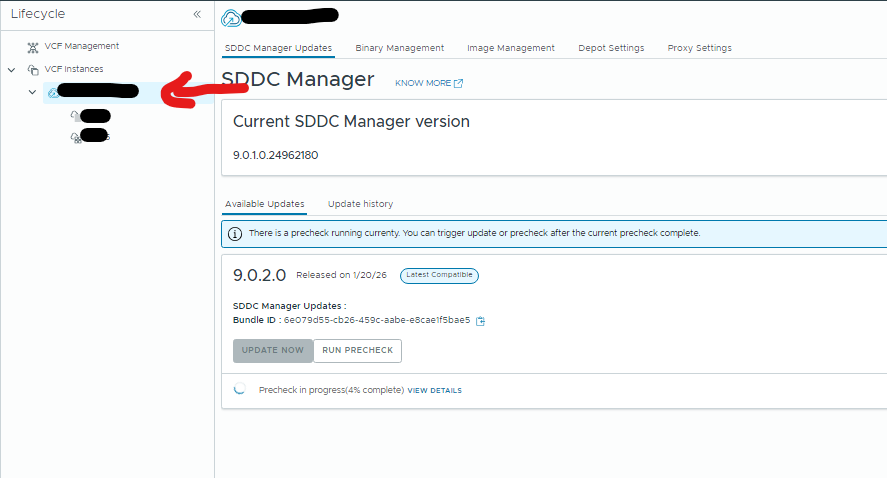Select VCF Instances tree item
This screenshot has height=478, width=887.
pos(74,69)
